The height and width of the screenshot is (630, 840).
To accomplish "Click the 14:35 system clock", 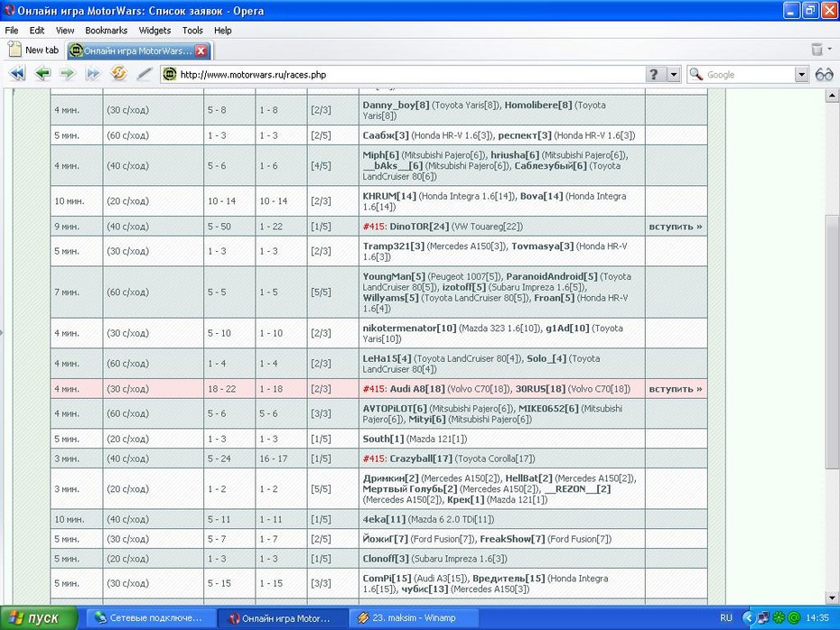I will coord(817,618).
